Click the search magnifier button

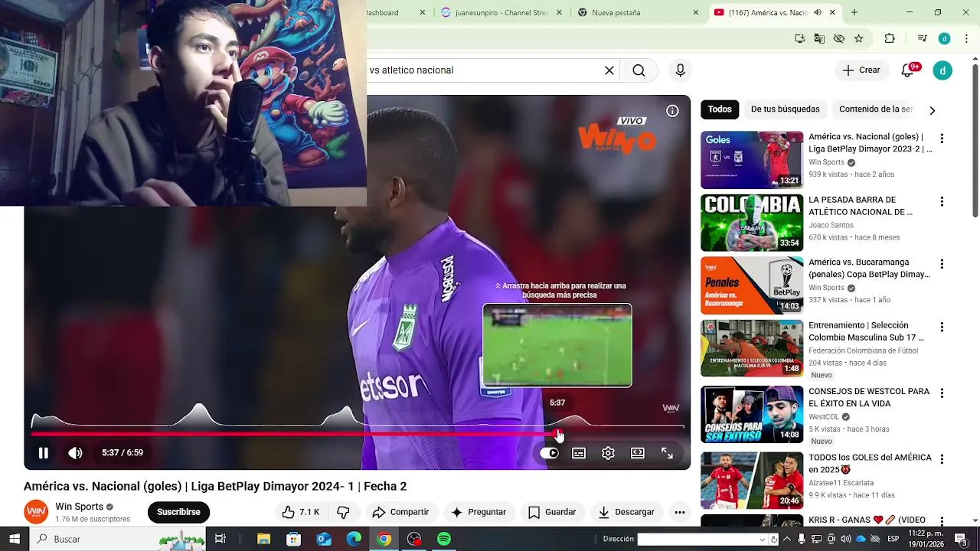[639, 70]
